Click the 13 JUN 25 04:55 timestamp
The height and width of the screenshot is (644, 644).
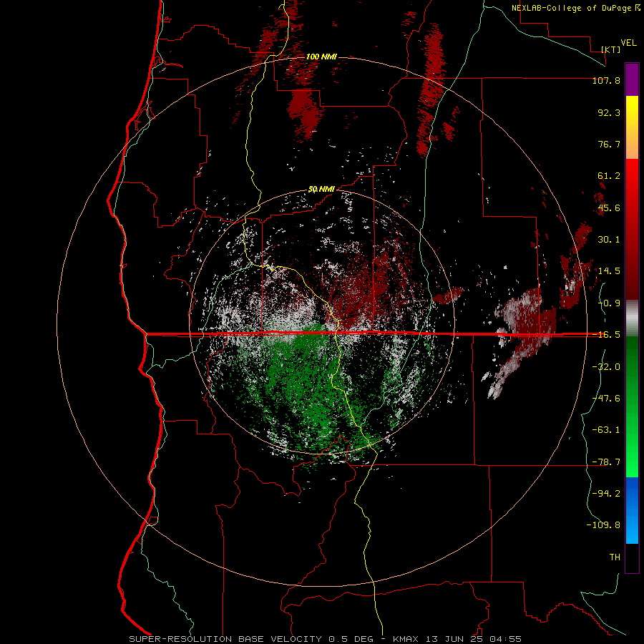(475, 639)
